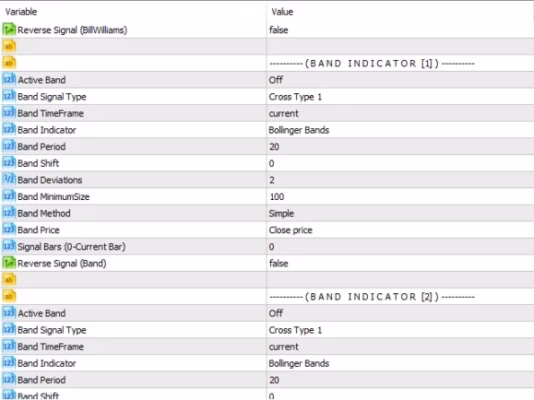Select the Signal Bars (0-Current Bar) variable name
The image size is (534, 400).
tap(72, 246)
